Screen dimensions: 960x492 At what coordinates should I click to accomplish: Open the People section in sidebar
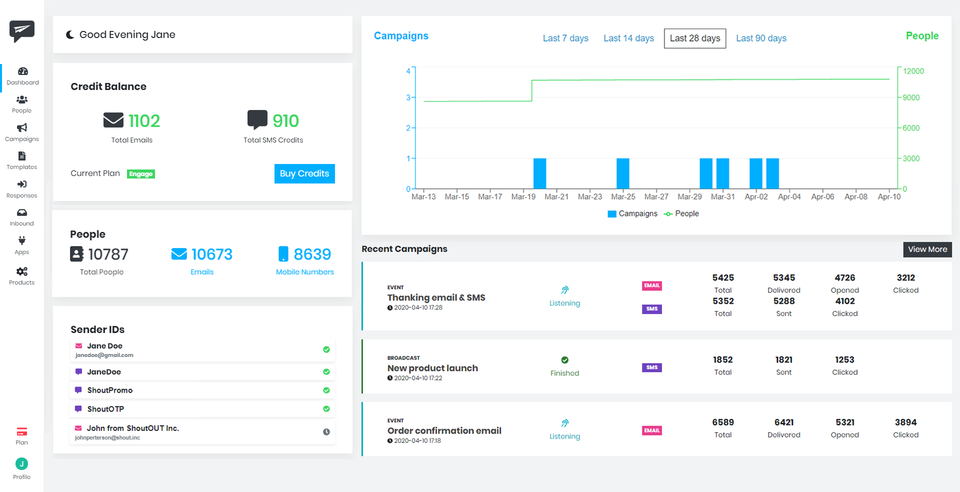click(22, 103)
